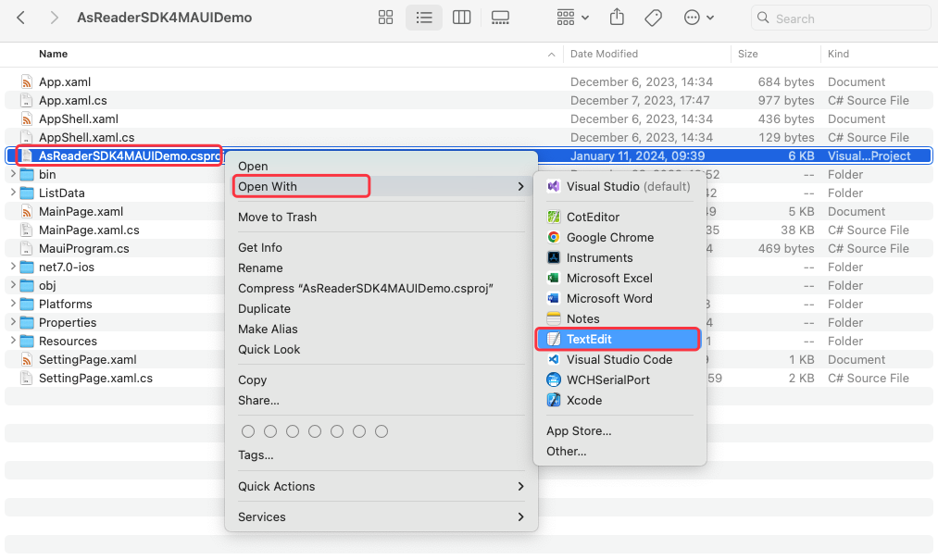The image size is (938, 560).
Task: Click Move to Trash in context menu
Action: [x=277, y=217]
